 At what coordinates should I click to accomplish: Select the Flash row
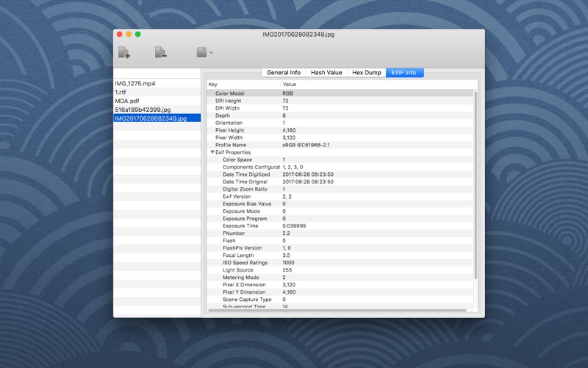point(340,241)
